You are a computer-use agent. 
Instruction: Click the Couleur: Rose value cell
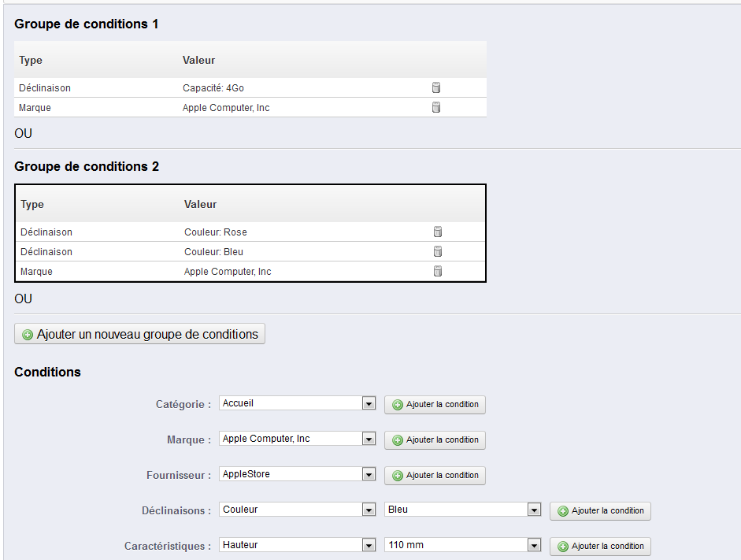tap(216, 232)
